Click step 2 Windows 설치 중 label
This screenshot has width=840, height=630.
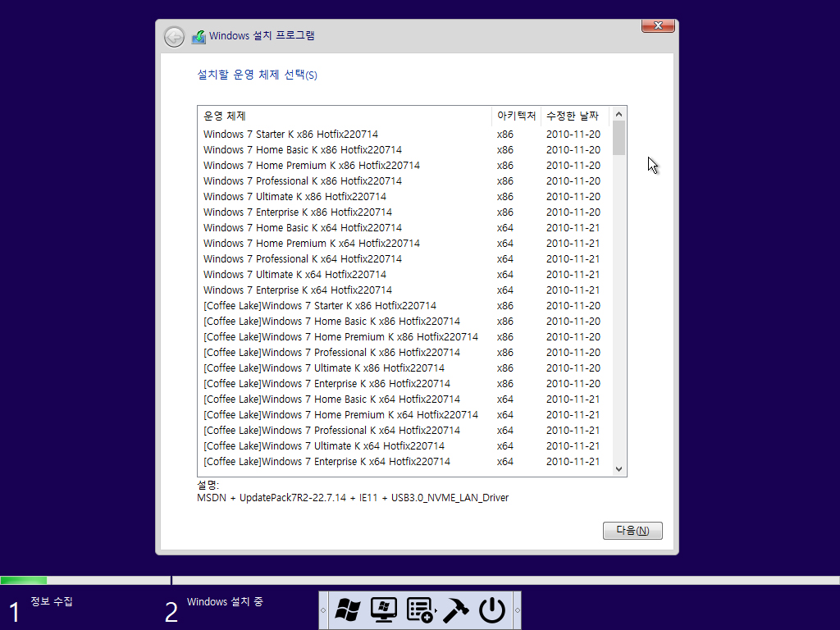[x=225, y=601]
